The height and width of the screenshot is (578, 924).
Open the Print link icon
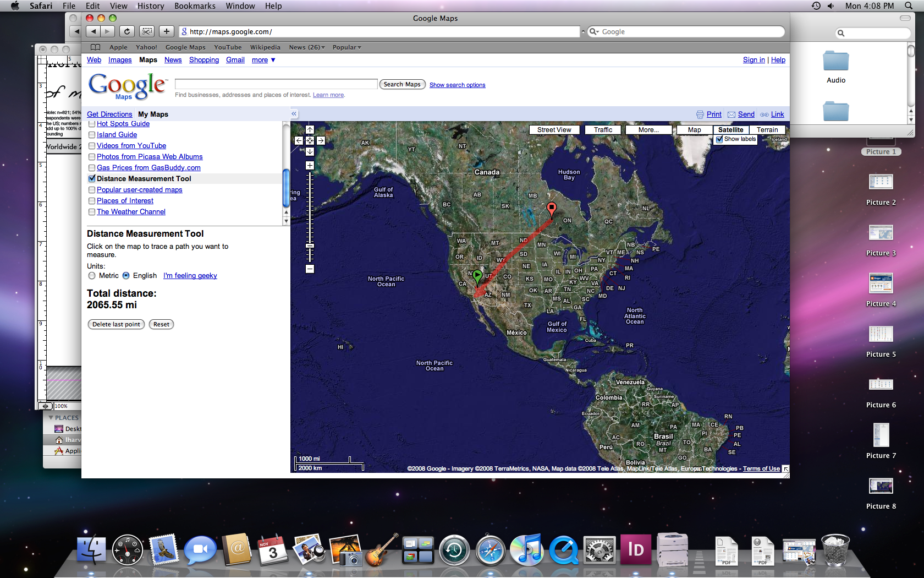pyautogui.click(x=700, y=114)
